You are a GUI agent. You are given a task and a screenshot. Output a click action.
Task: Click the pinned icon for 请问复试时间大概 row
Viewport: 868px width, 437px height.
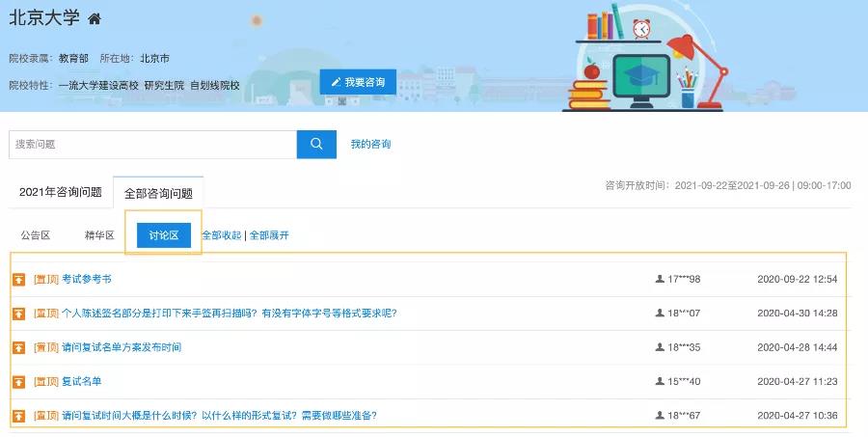[x=19, y=416]
